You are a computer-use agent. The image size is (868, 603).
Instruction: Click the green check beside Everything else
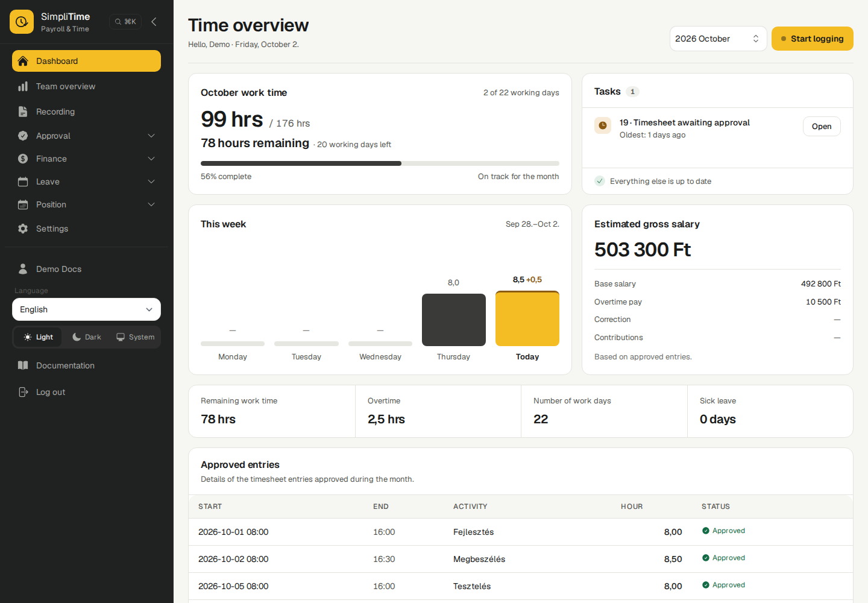(600, 181)
